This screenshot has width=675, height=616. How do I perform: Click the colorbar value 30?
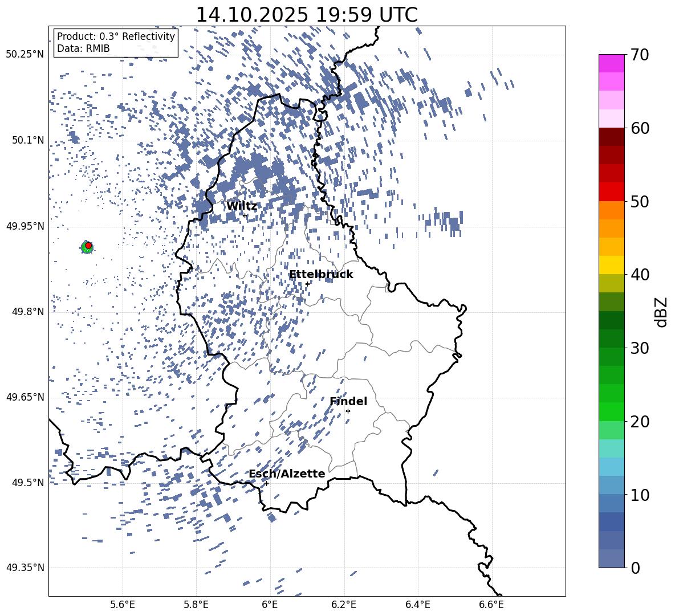click(640, 348)
